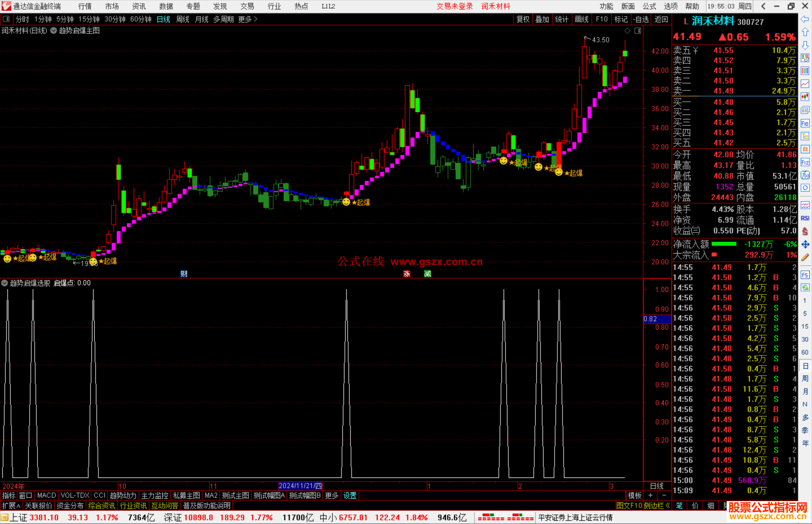The width and height of the screenshot is (812, 524).
Task: Click the list with checkmark sidebar icon
Action: point(805,58)
